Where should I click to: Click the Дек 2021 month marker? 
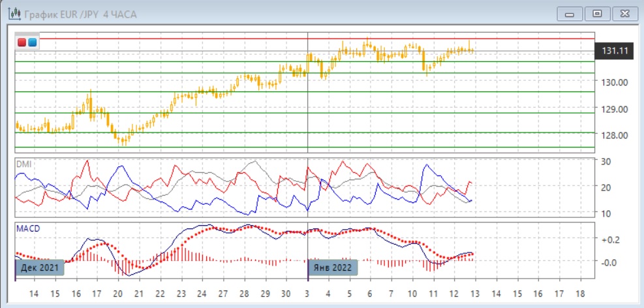(39, 267)
